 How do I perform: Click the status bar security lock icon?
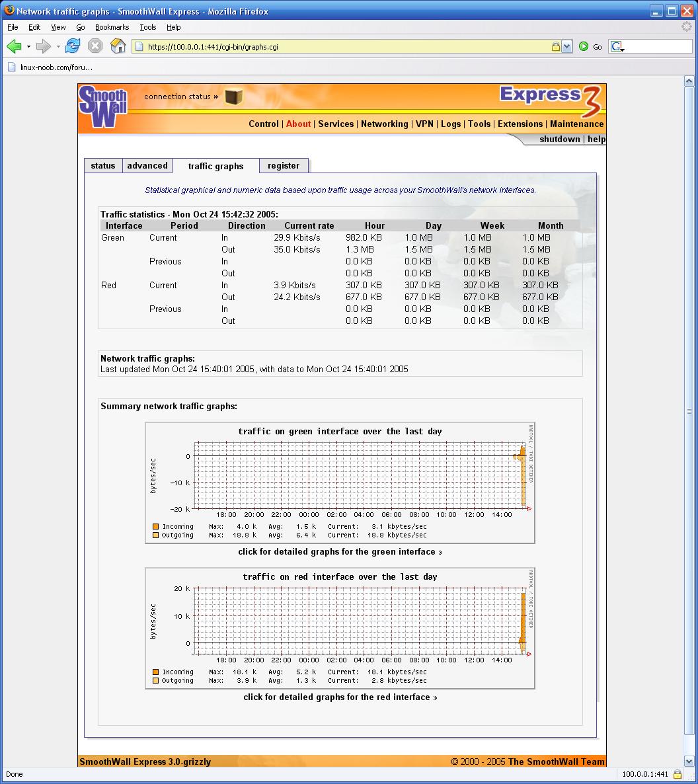click(x=678, y=774)
